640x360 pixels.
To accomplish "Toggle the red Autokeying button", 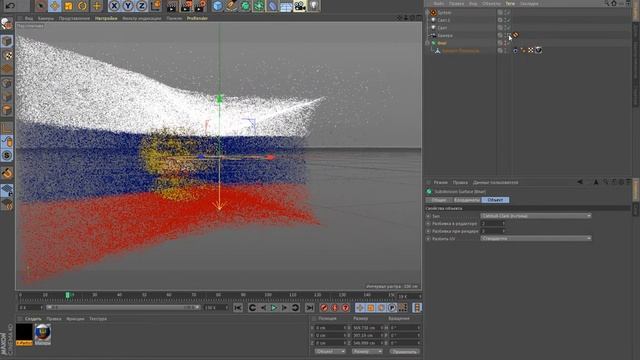I will (335, 308).
